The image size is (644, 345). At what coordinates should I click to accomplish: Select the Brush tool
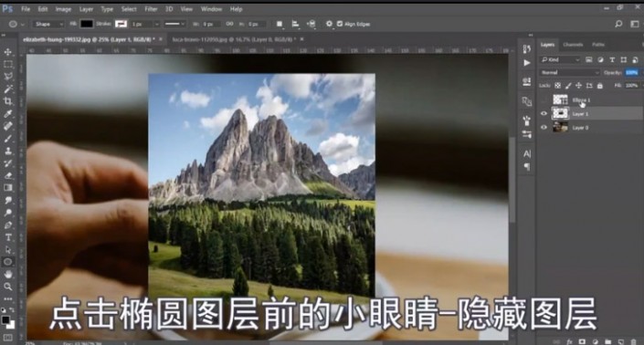tap(8, 138)
